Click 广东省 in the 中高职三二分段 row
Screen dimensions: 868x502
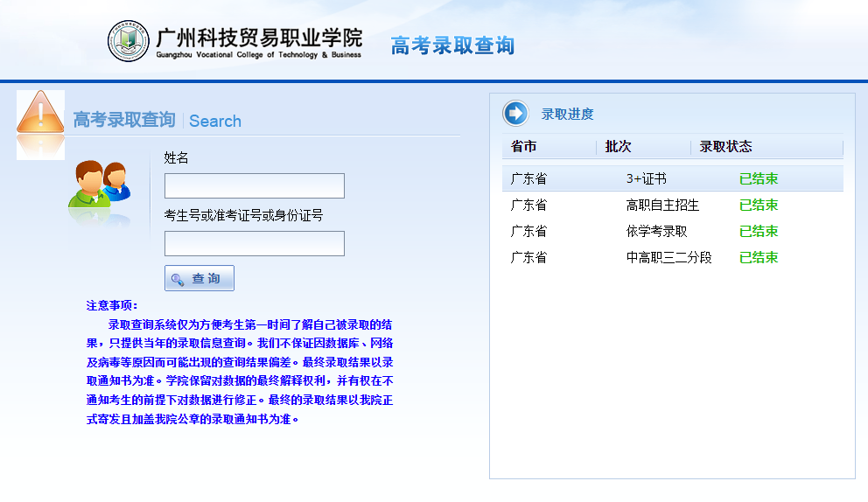pyautogui.click(x=528, y=257)
